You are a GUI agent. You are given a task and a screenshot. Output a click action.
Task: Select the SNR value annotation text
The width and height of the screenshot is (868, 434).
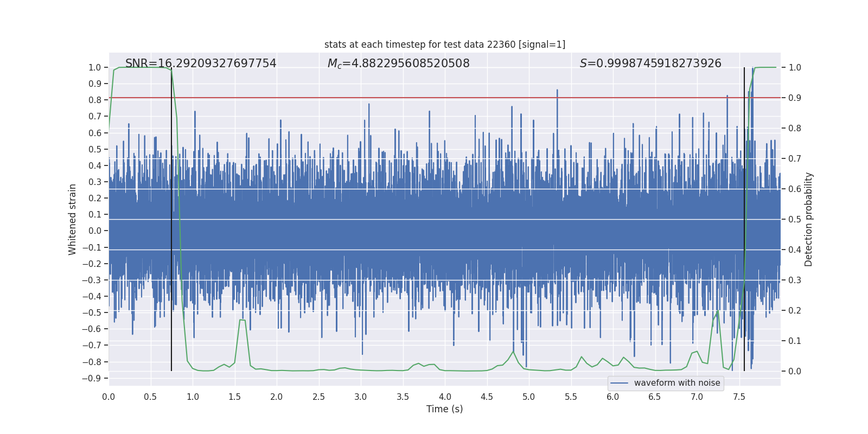pos(201,63)
